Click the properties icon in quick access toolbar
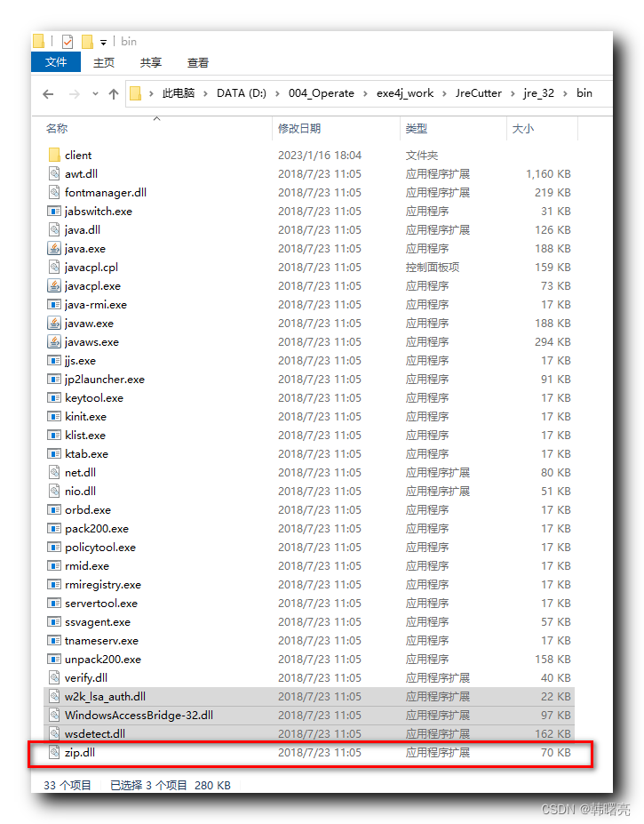This screenshot has width=644, height=824. tap(68, 42)
